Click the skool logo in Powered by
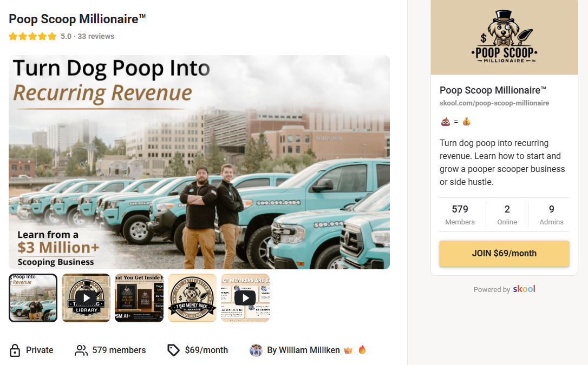The image size is (588, 365). 524,289
